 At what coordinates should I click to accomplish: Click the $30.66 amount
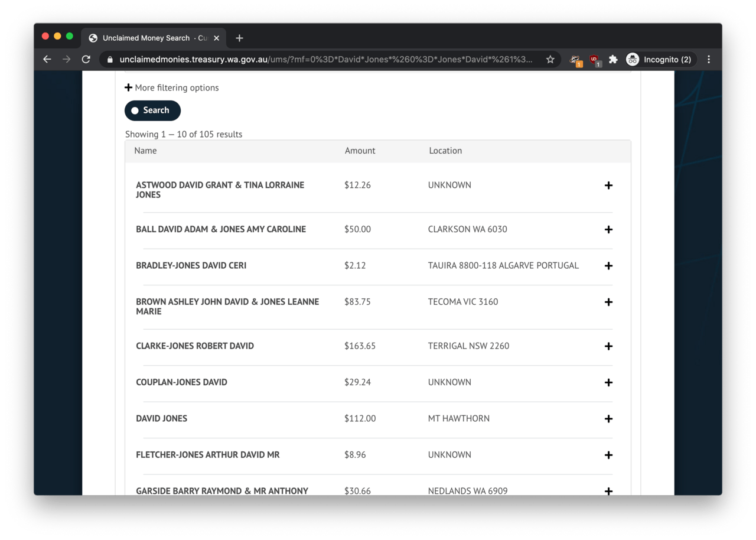(357, 490)
